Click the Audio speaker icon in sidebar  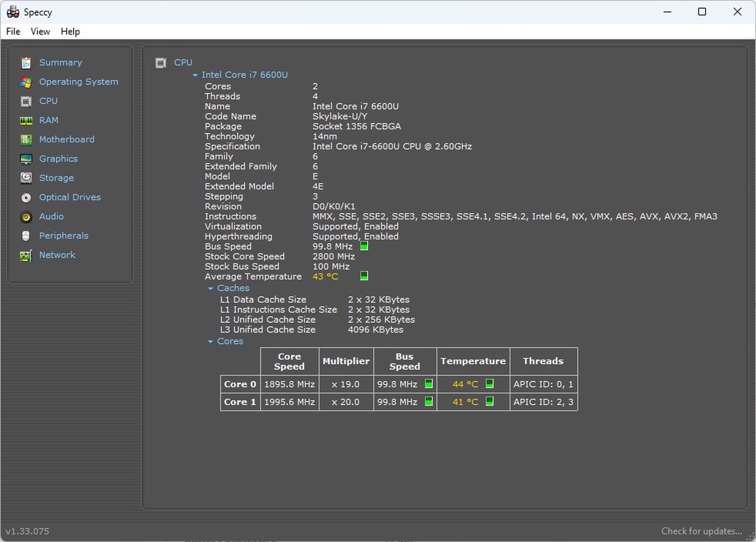(26, 216)
